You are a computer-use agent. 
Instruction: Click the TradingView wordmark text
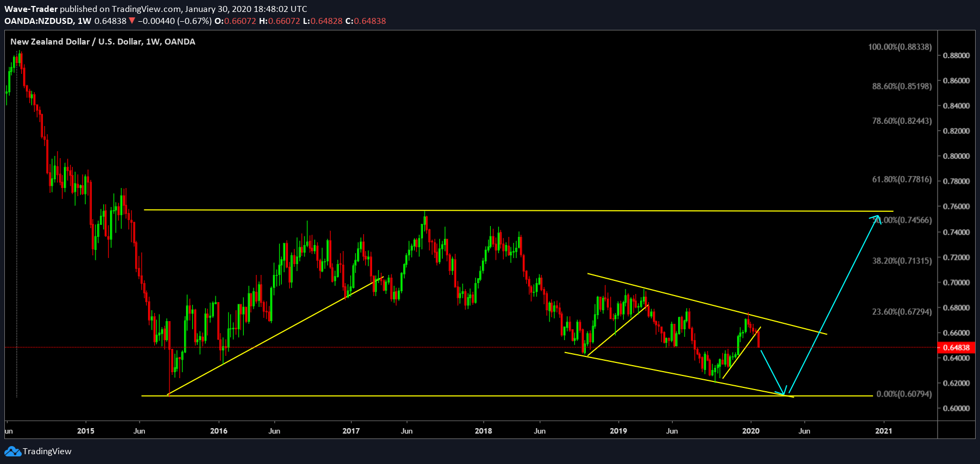pyautogui.click(x=47, y=452)
